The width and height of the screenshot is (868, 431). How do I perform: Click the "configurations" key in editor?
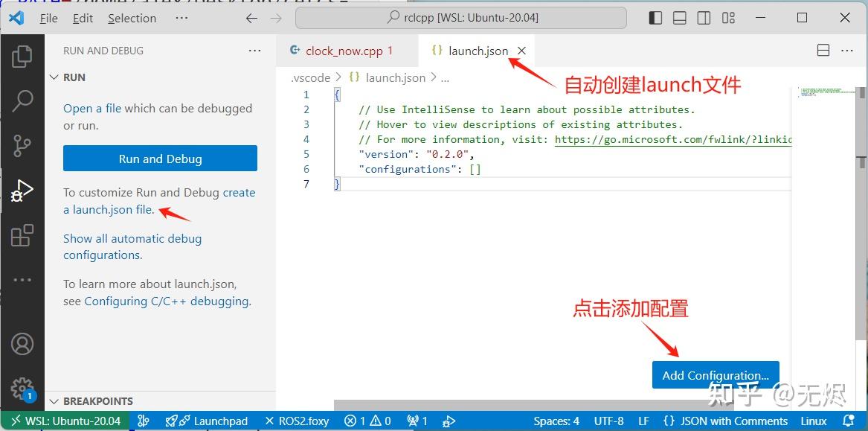tap(408, 169)
